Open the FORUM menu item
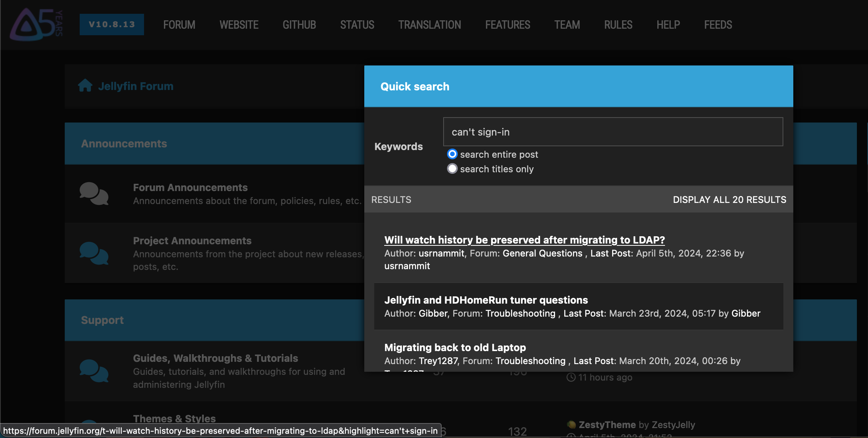Screen dimensions: 868x438 pos(179,25)
